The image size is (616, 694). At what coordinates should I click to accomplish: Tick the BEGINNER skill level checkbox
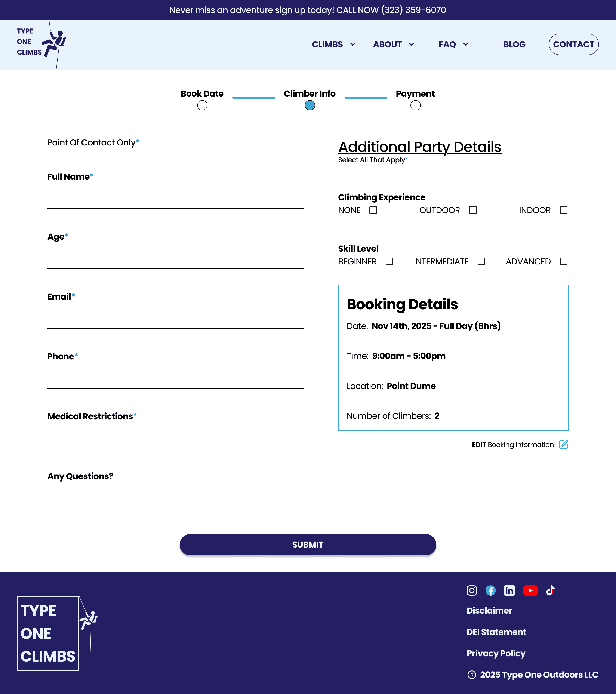pyautogui.click(x=389, y=261)
